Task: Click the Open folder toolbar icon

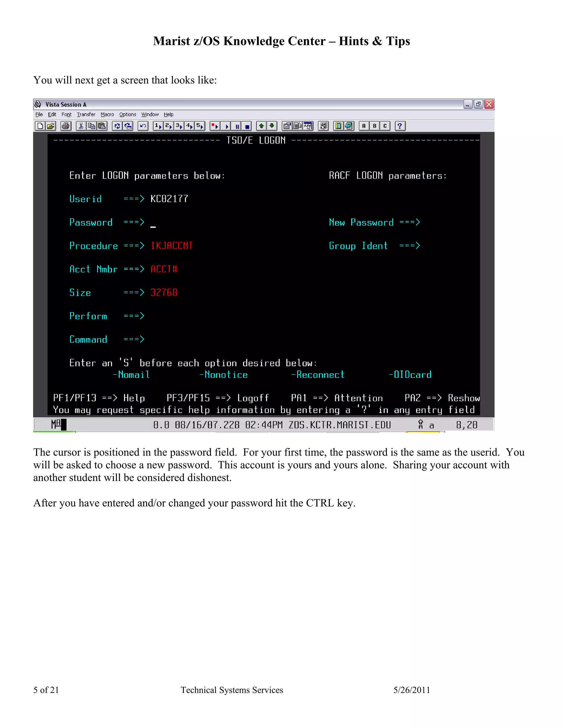Action: pos(51,126)
